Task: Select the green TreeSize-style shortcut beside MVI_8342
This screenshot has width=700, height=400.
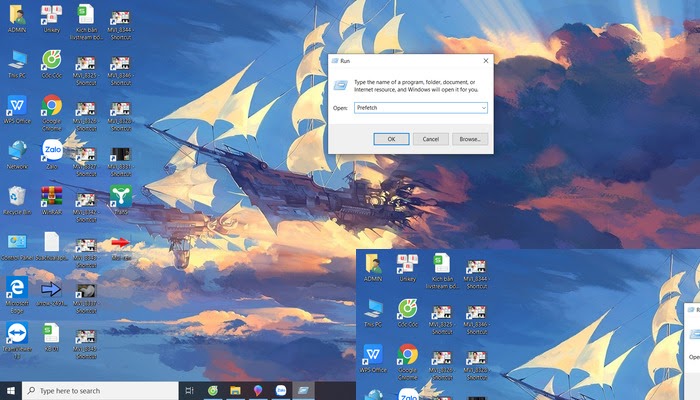Action: (x=121, y=200)
